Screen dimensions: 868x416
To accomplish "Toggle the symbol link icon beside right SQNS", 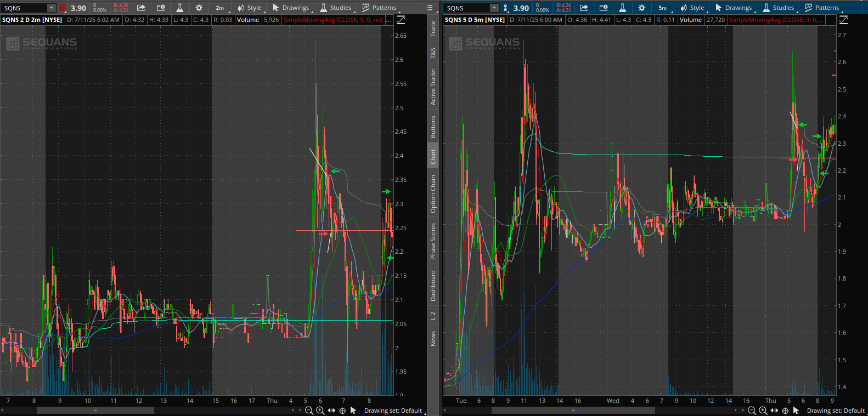I will coord(505,8).
